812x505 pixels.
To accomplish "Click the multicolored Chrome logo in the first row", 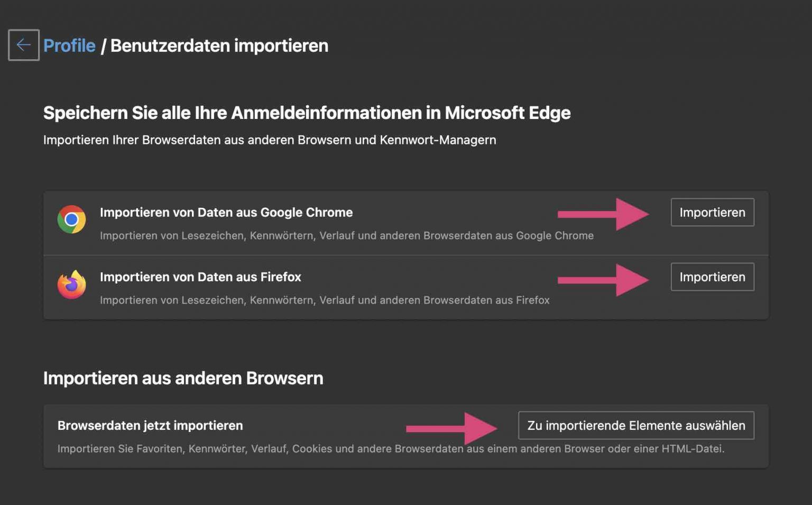I will pyautogui.click(x=73, y=218).
